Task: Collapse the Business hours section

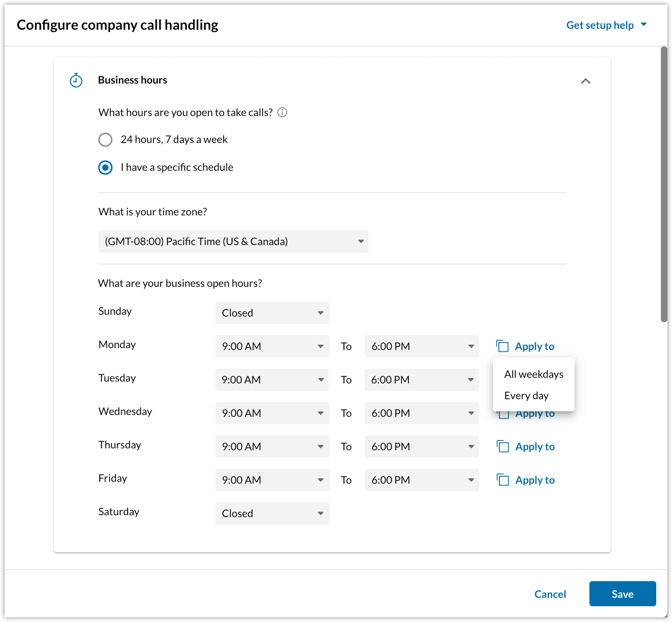Action: pyautogui.click(x=586, y=81)
